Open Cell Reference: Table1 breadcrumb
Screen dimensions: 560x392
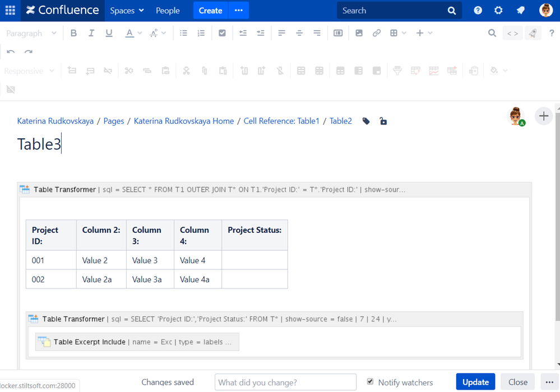281,121
